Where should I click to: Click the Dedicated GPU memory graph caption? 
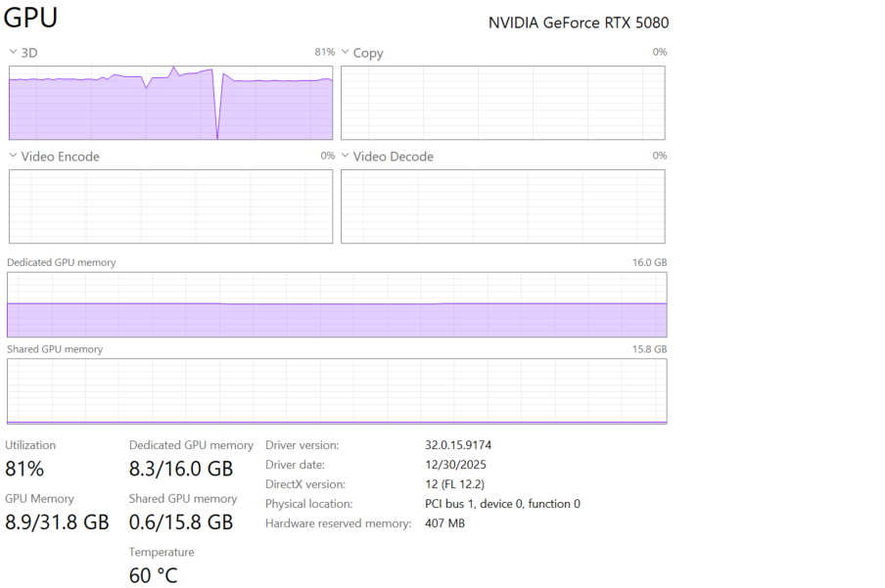tap(62, 262)
